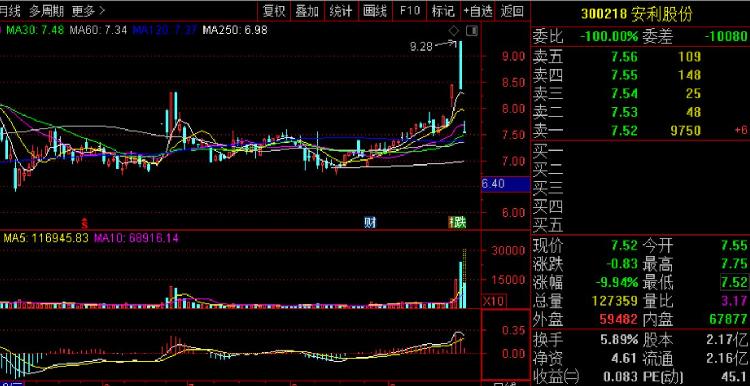This screenshot has width=750, height=386.
Task: Click the 现价 7.52 current price
Action: pyautogui.click(x=624, y=246)
